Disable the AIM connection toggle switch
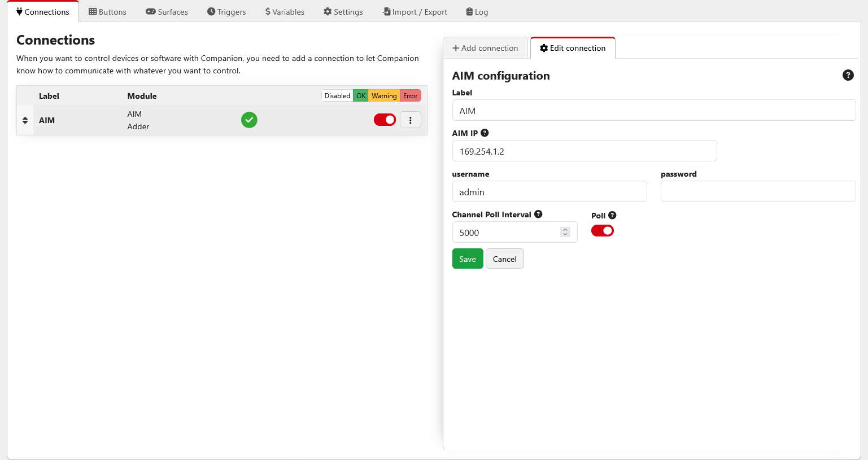 point(385,120)
